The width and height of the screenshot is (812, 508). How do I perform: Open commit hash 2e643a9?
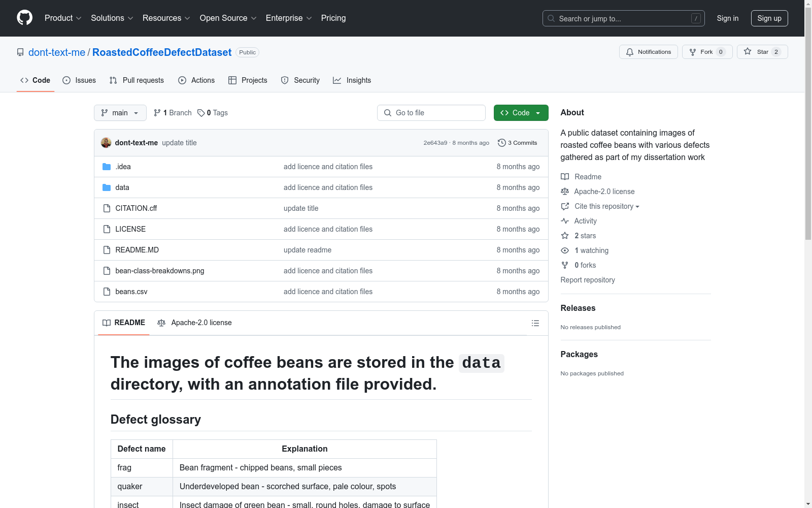pos(435,143)
